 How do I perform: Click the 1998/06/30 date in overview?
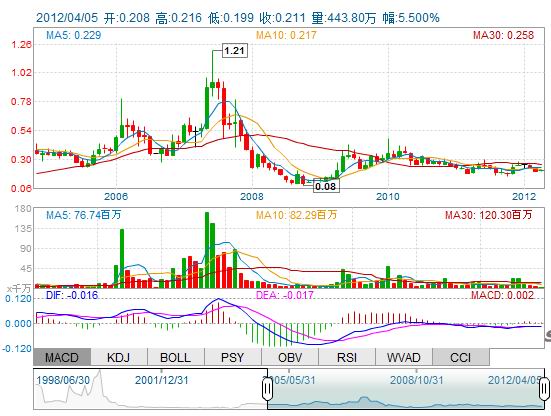(63, 380)
